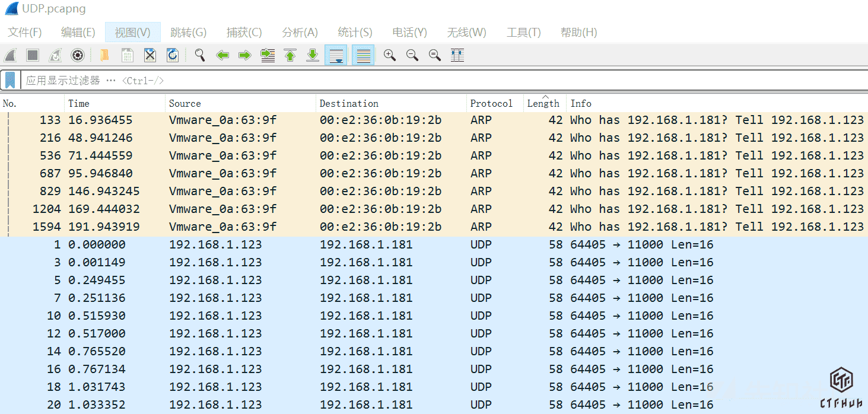
Task: Open a capture file via folder icon
Action: (x=104, y=55)
